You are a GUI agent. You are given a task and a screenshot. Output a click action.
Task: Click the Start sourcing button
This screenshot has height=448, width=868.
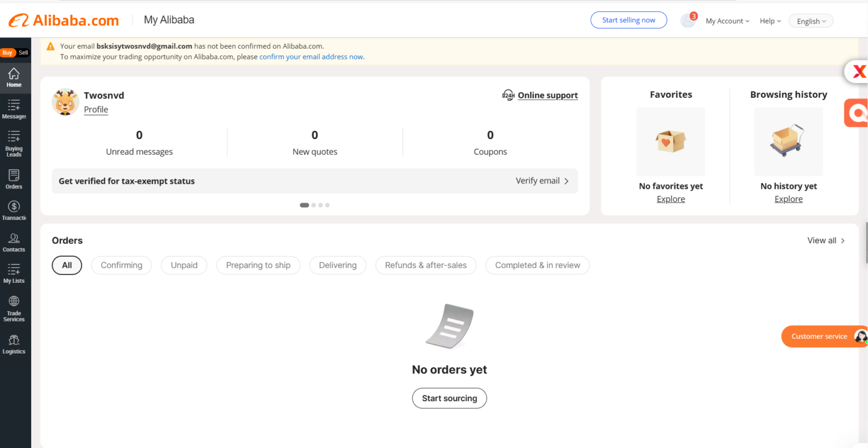pos(449,398)
